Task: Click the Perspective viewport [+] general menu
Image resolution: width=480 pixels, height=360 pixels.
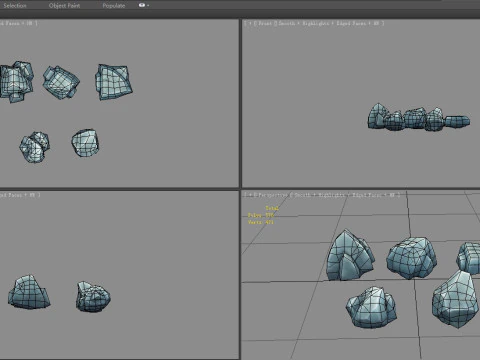Action: [249, 195]
